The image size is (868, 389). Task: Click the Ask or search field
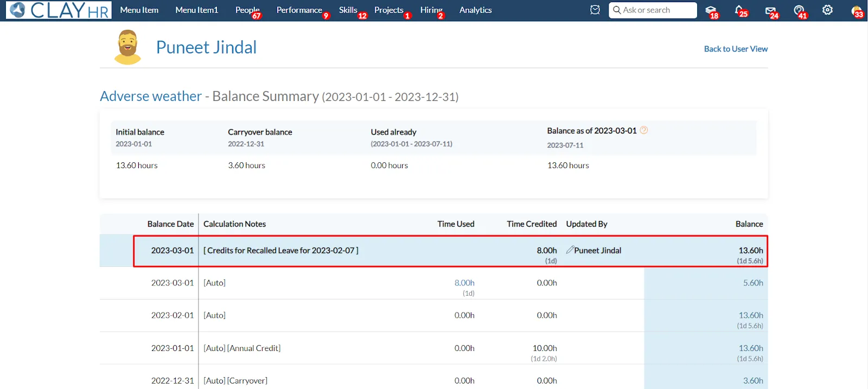[653, 10]
